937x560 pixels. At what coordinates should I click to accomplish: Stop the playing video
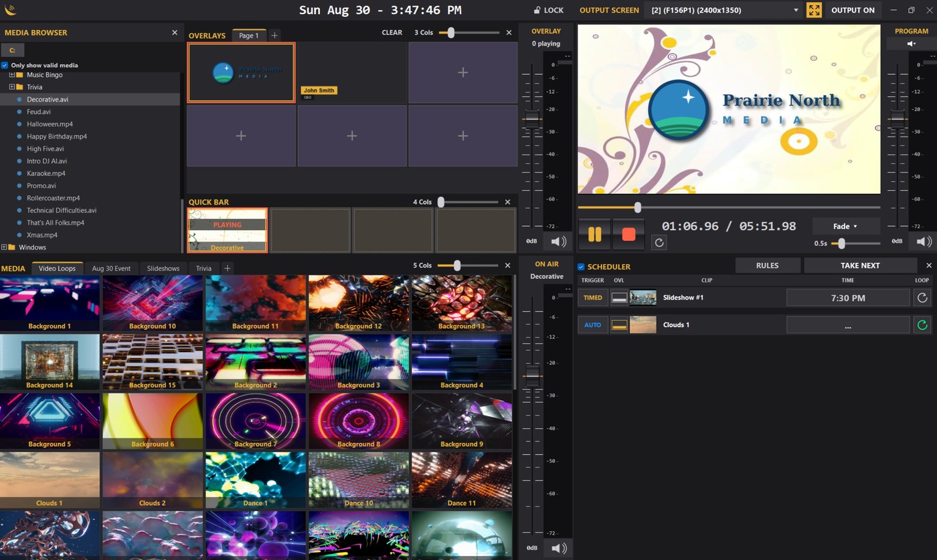(x=628, y=234)
